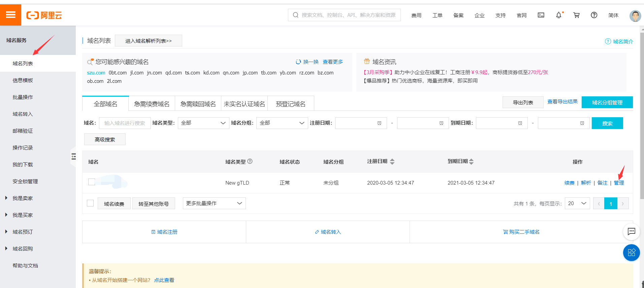644x288 pixels.
Task: Switch to the 全部域名 tab
Action: tap(105, 104)
